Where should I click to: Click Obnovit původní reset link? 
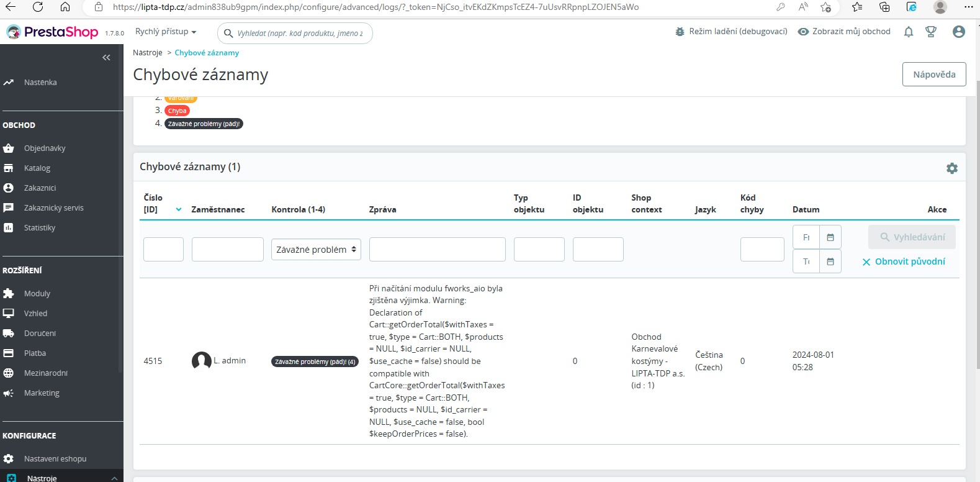click(x=904, y=261)
